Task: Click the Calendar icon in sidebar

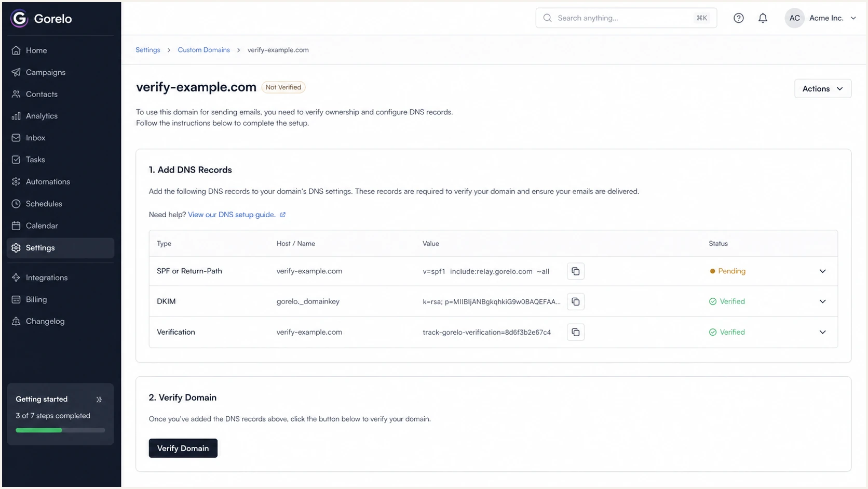Action: click(16, 226)
